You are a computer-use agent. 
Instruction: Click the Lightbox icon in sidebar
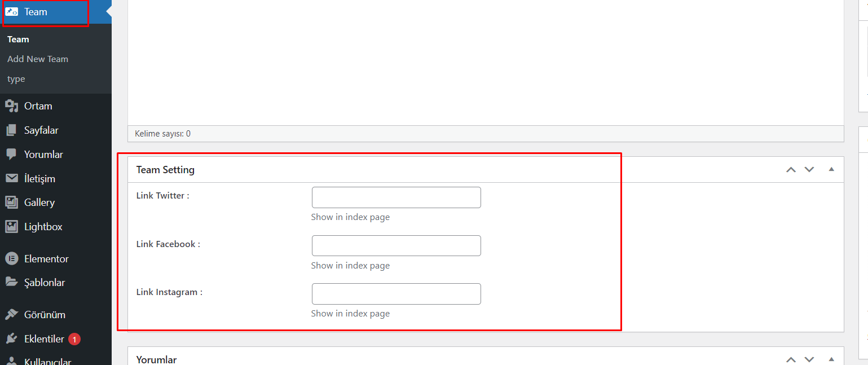click(12, 227)
